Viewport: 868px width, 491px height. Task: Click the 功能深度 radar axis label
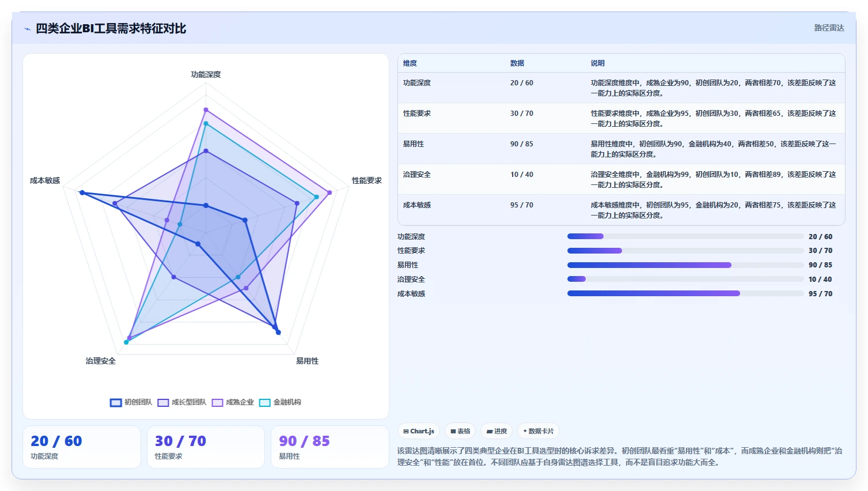pyautogui.click(x=206, y=74)
